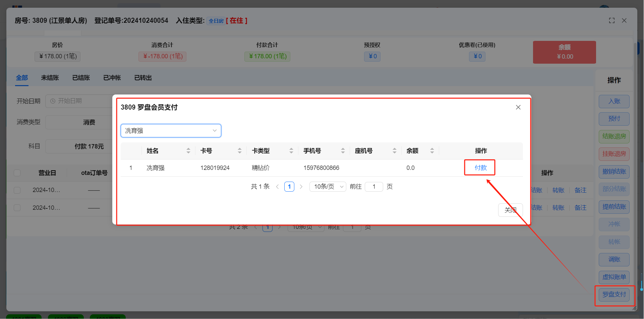The width and height of the screenshot is (644, 319).
Task: Check the second 2024-10 row checkbox
Action: coord(17,208)
